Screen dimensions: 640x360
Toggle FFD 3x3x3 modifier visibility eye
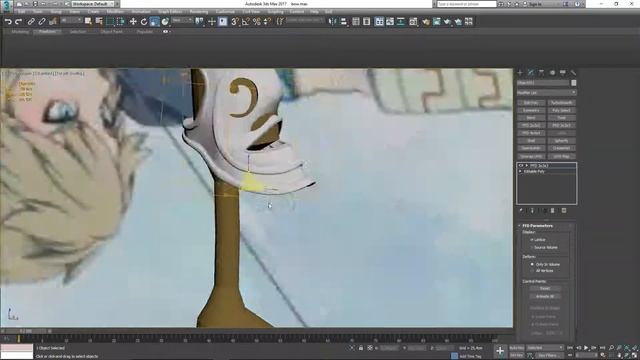pyautogui.click(x=521, y=166)
